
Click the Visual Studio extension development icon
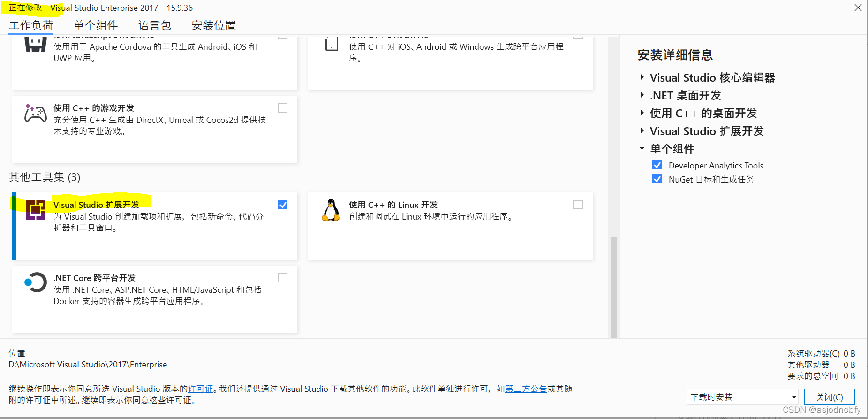36,210
